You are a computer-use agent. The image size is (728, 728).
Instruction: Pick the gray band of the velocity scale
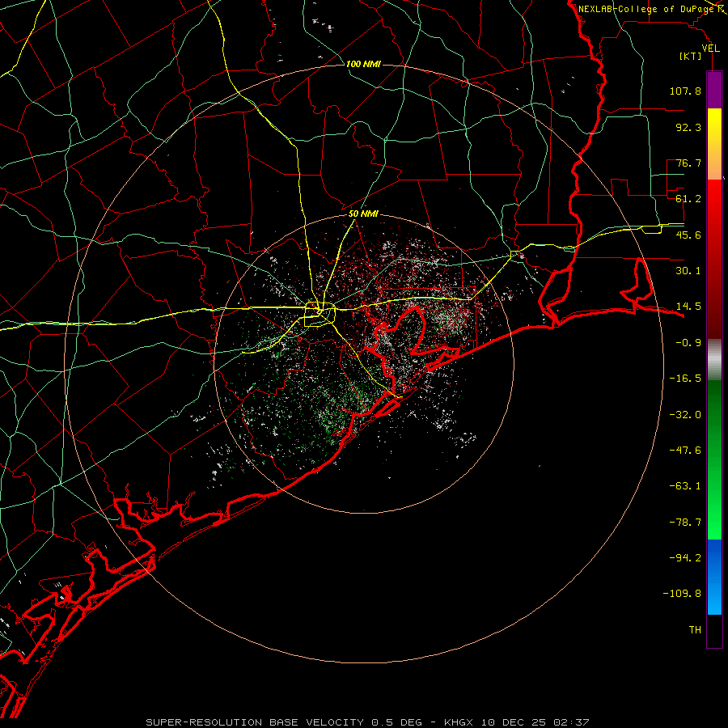714,360
